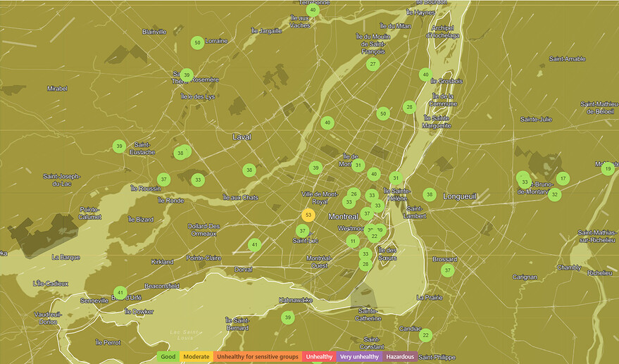The height and width of the screenshot is (364, 619).
Task: Open the 38 marker west of Longueuil
Action: [x=430, y=195]
